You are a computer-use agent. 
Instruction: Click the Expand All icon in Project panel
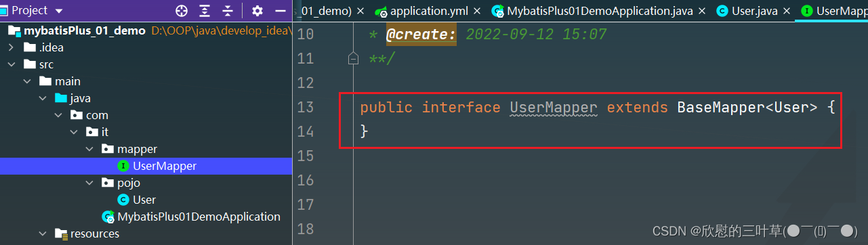[x=205, y=11]
